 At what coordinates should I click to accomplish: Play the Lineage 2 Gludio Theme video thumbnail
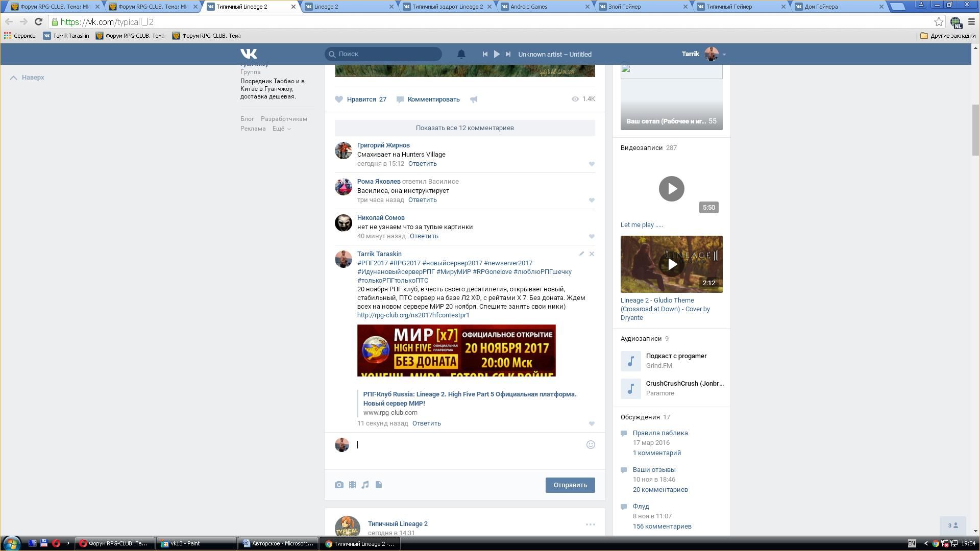672,264
